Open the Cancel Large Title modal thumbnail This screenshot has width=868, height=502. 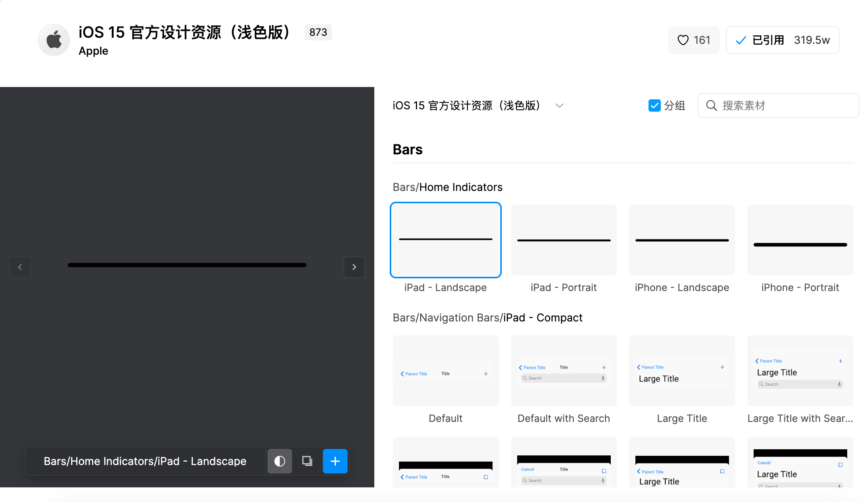click(800, 462)
